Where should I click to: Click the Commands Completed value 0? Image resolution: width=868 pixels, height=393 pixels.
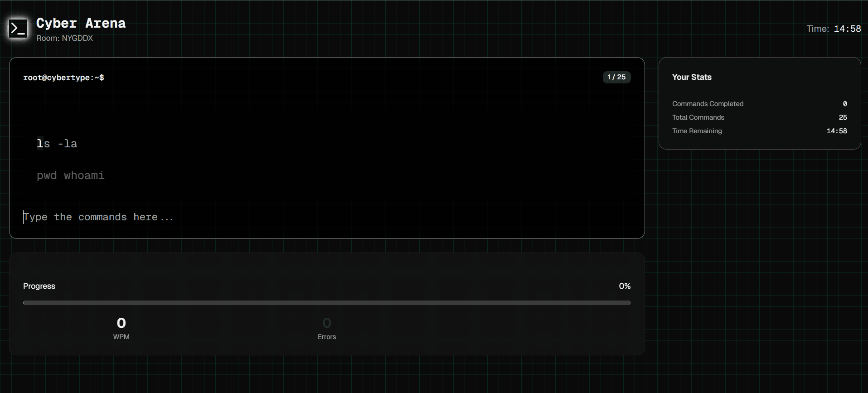tap(844, 104)
